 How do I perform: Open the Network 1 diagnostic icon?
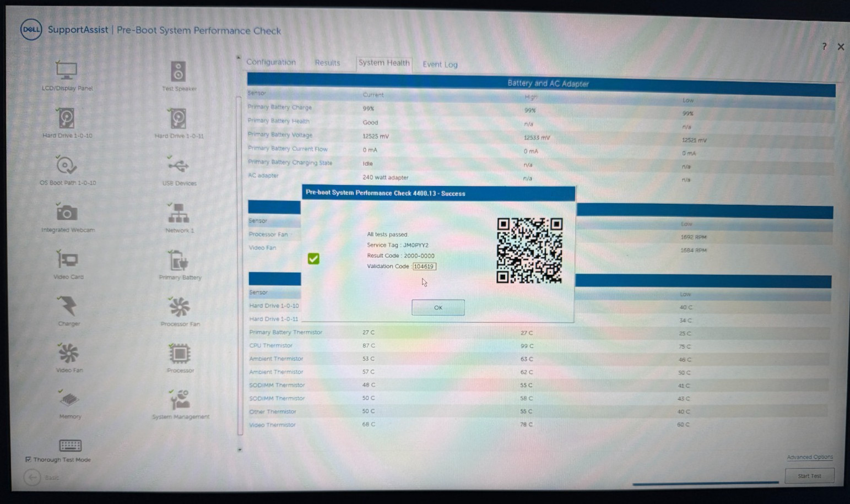click(x=178, y=213)
